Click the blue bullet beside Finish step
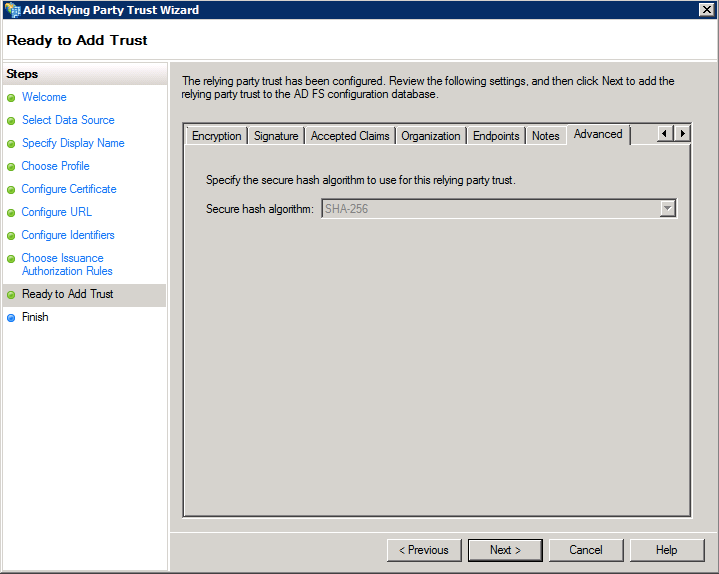 click(x=11, y=318)
